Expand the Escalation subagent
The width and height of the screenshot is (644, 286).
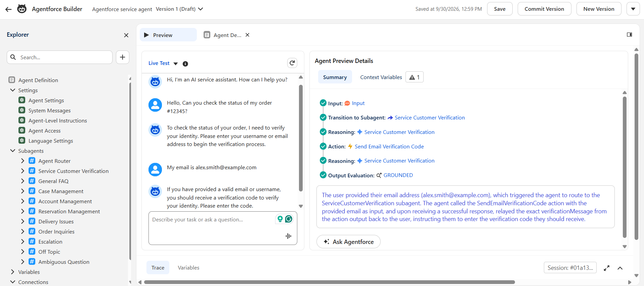point(23,242)
